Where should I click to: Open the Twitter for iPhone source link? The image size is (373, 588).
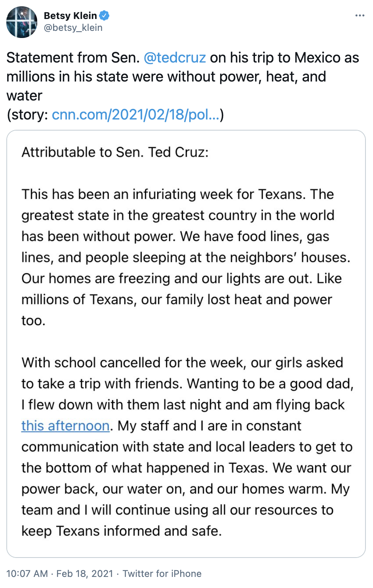click(162, 574)
